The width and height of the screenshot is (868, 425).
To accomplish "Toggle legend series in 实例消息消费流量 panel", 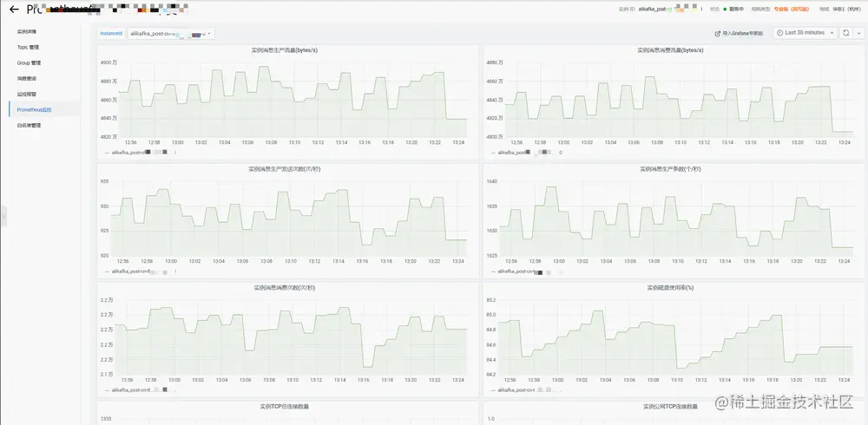I will (x=527, y=152).
